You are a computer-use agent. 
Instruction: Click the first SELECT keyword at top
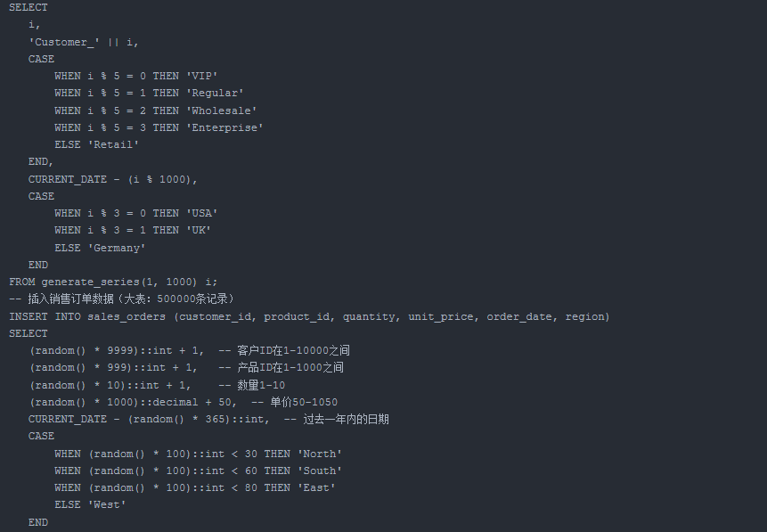pos(29,7)
